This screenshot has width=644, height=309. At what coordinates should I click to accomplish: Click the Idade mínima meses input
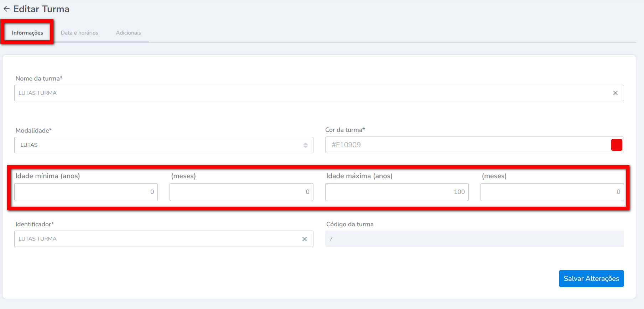(x=241, y=192)
